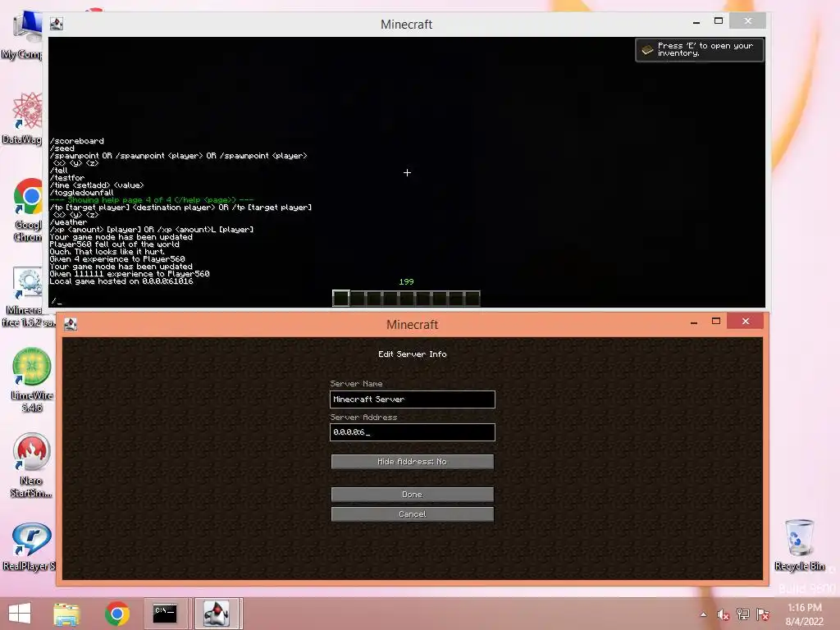This screenshot has height=630, width=840.
Task: Open Chrome from the taskbar
Action: 116,613
